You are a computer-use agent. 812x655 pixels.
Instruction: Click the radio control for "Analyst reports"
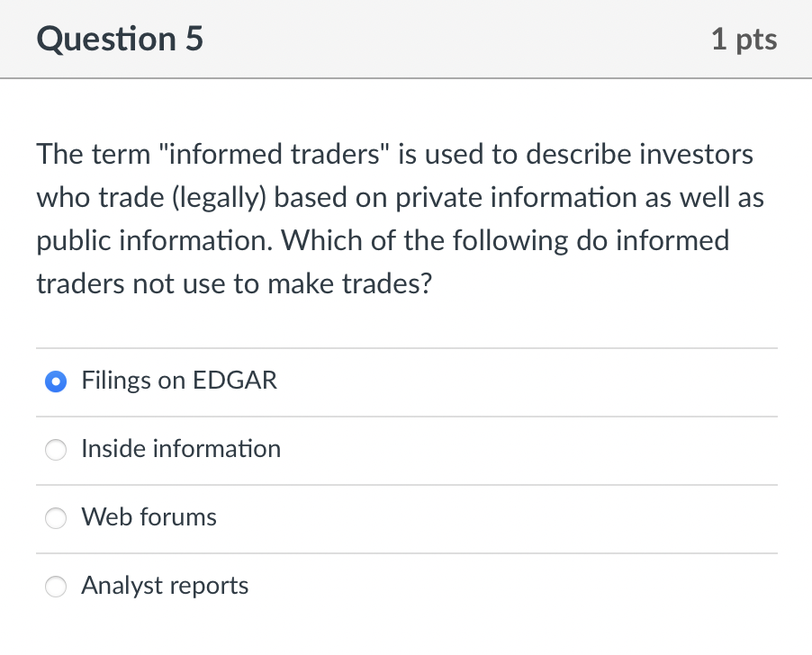[55, 587]
